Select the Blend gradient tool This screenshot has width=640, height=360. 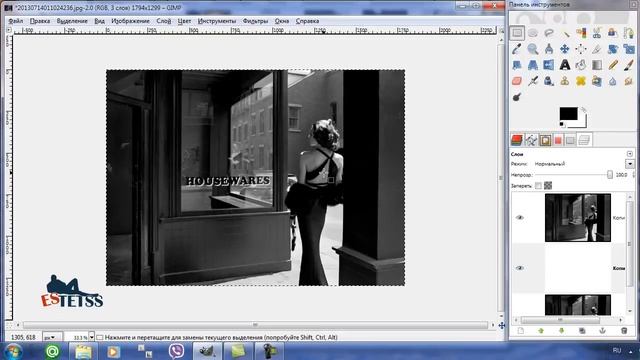597,65
